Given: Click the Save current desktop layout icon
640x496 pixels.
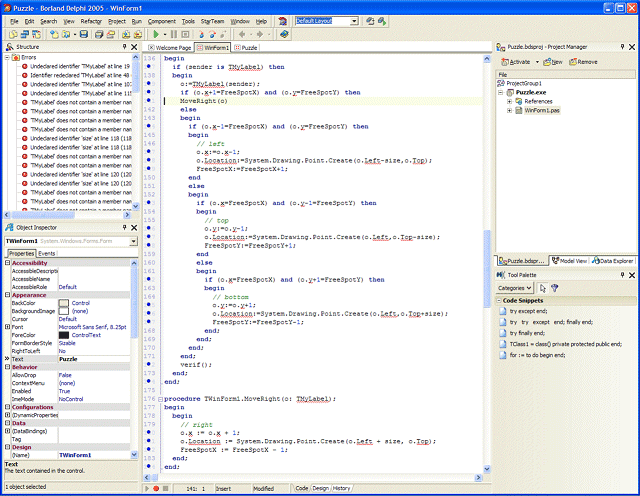Looking at the screenshot, I should pos(370,21).
